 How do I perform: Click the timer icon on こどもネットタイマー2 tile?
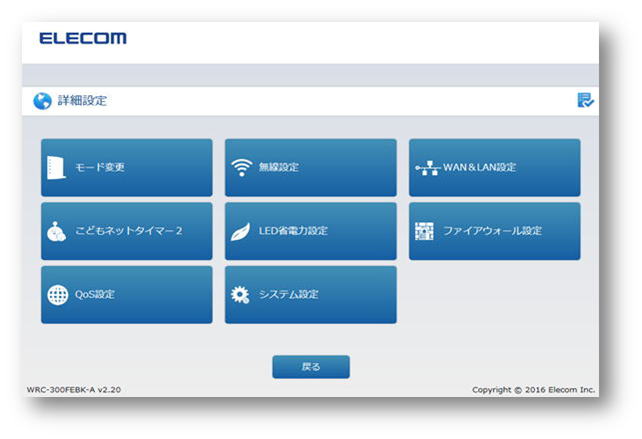pos(56,231)
